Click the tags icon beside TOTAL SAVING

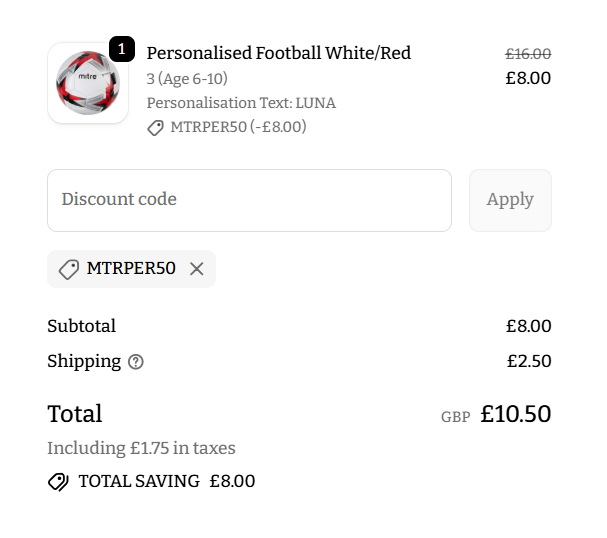[x=58, y=482]
